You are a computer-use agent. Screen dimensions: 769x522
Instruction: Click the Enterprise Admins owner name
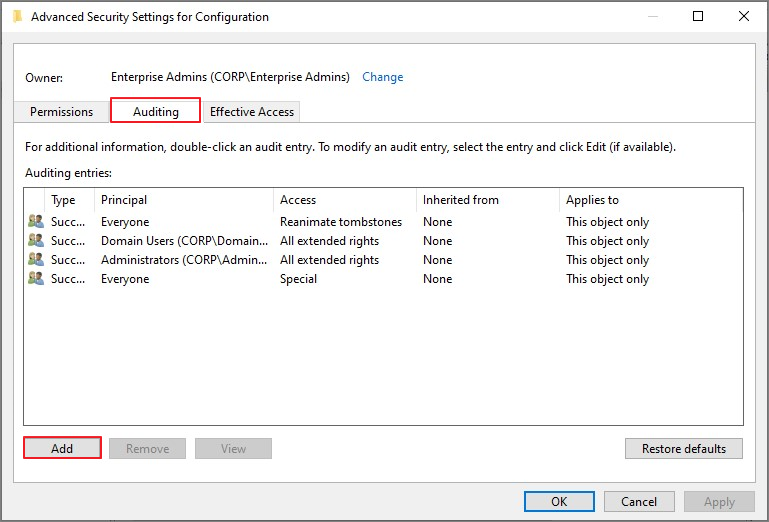coord(230,77)
